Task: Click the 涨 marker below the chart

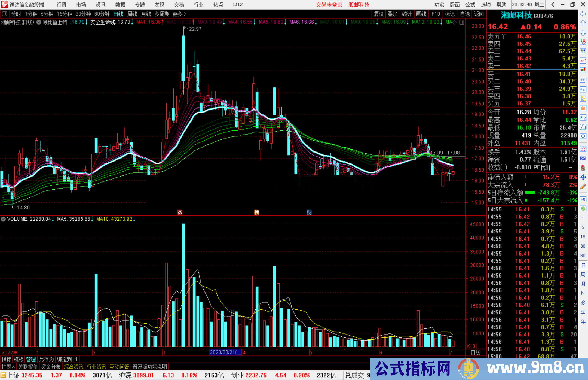Action: tap(180, 212)
